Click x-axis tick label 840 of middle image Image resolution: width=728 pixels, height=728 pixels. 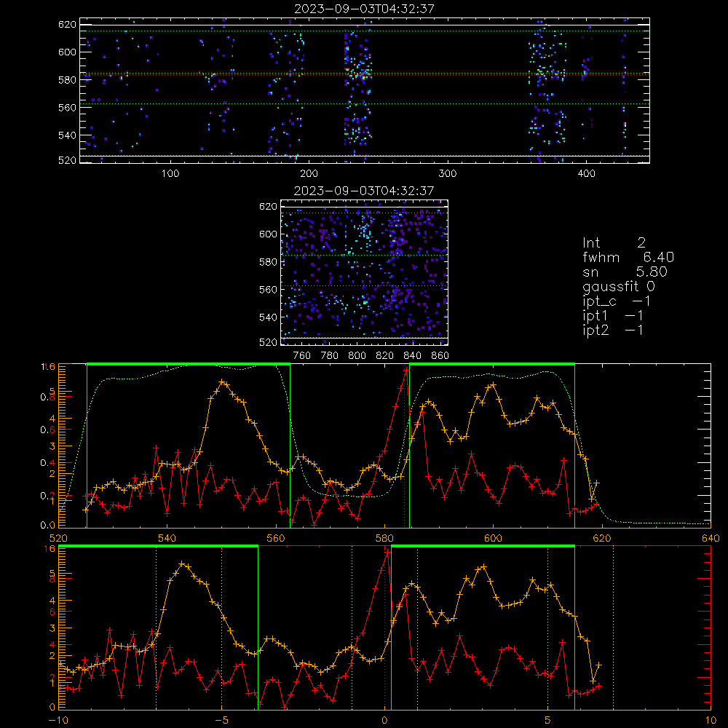[412, 356]
